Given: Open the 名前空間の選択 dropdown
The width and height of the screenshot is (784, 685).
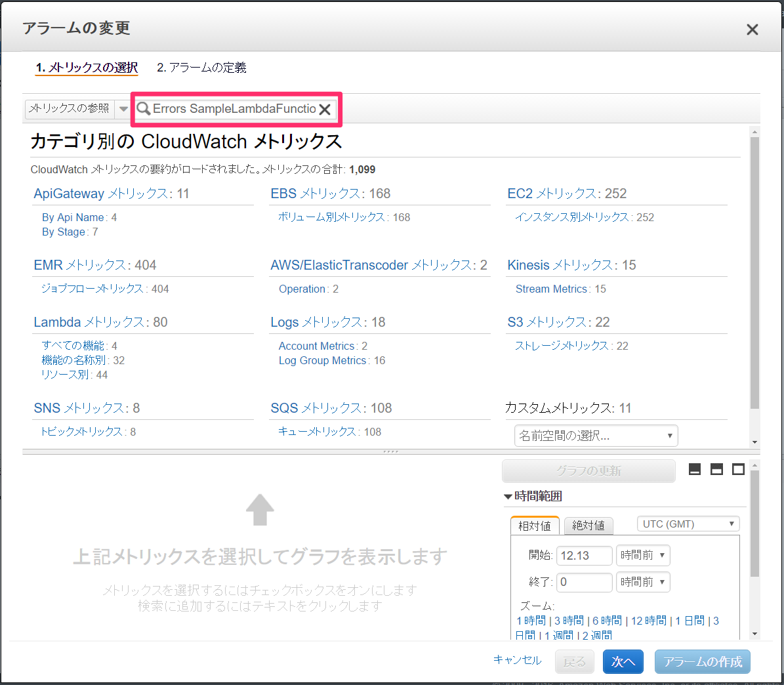Looking at the screenshot, I should pyautogui.click(x=596, y=436).
